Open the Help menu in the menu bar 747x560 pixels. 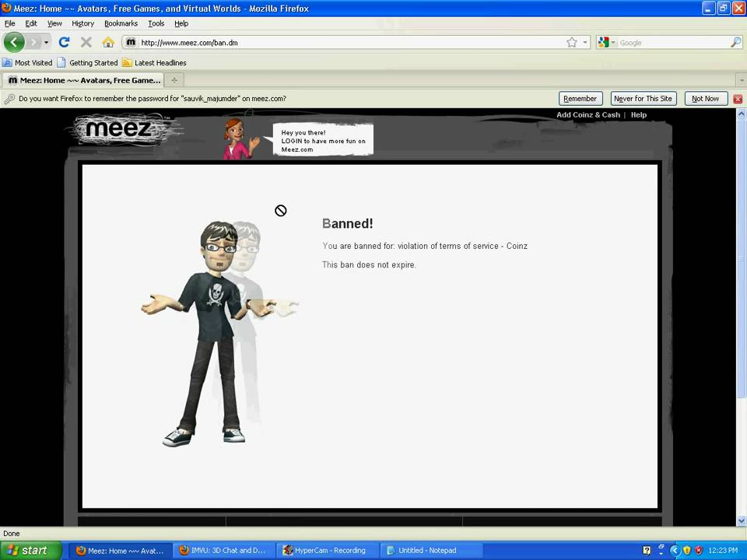tap(181, 23)
